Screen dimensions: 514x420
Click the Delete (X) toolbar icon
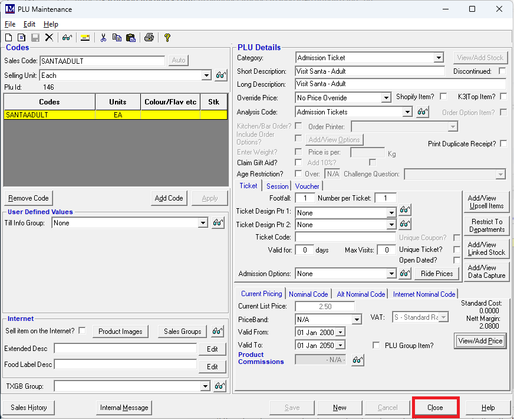(x=49, y=38)
